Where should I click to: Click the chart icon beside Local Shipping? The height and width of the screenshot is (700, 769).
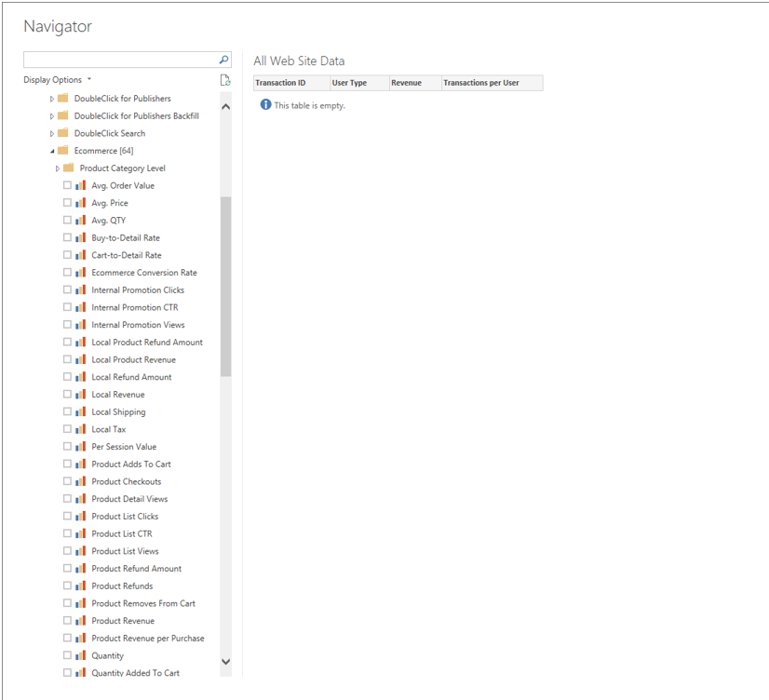[80, 411]
